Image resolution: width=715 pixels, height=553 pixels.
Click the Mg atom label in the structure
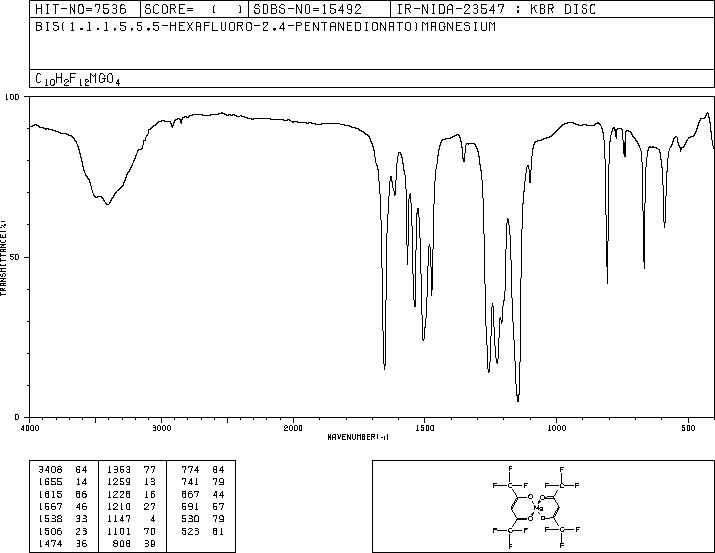pos(538,507)
